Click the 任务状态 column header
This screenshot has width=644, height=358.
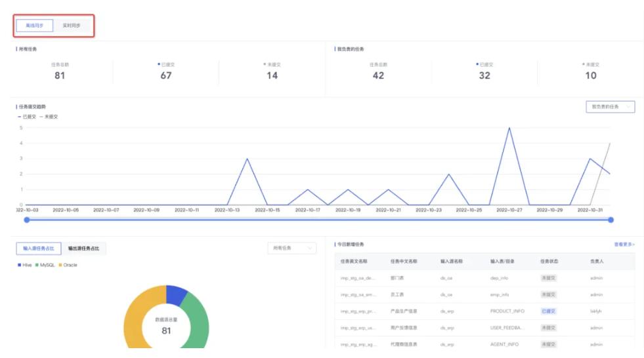point(549,261)
